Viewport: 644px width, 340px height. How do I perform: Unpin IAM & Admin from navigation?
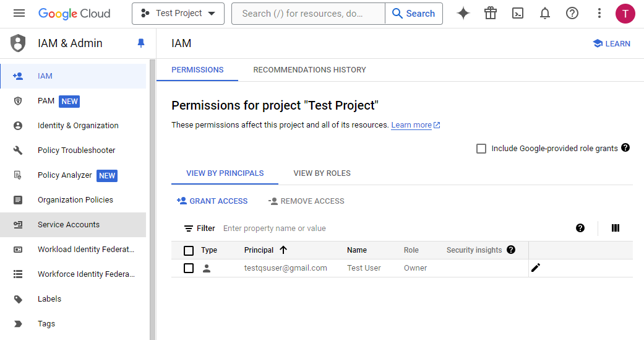pos(141,43)
